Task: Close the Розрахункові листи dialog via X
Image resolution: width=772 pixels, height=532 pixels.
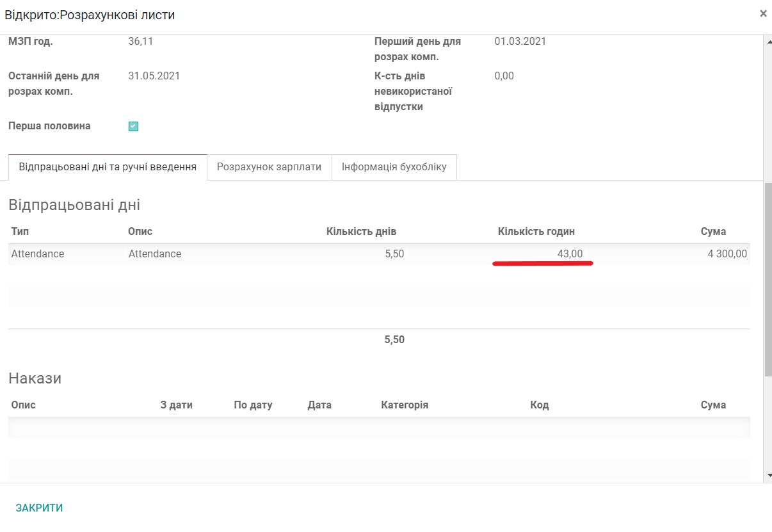Action: [x=763, y=13]
